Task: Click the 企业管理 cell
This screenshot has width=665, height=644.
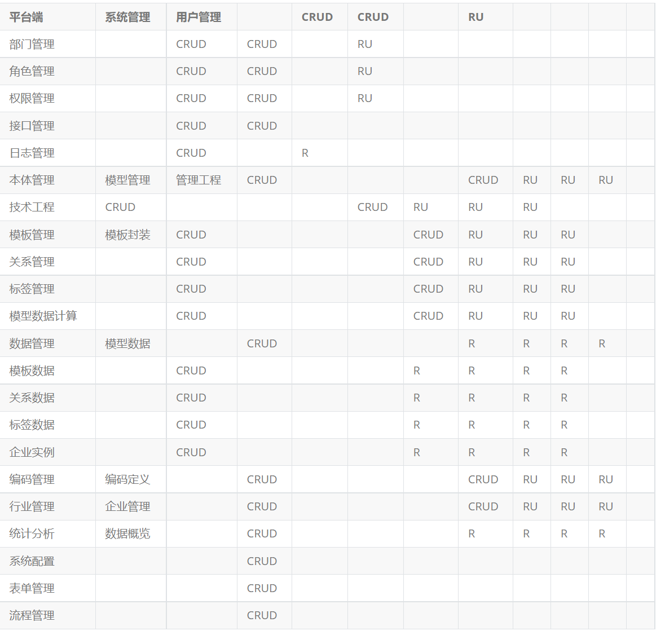Action: (127, 506)
